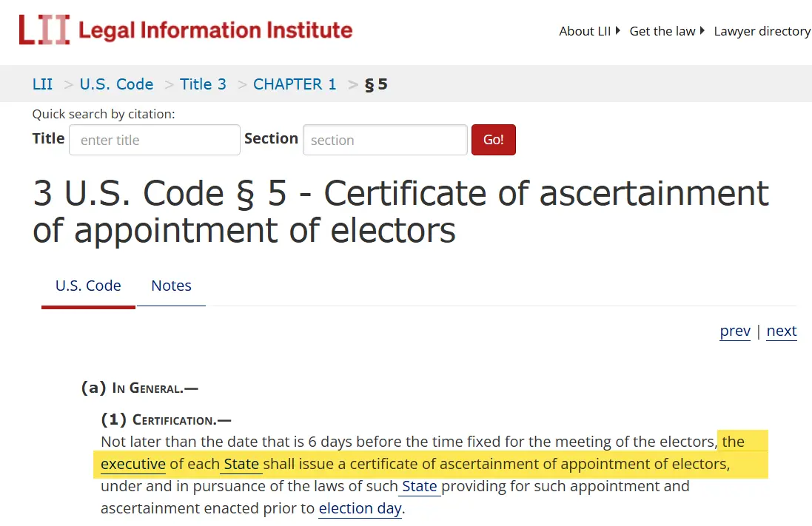Go to the prev section link
Viewport: 812px width, 526px height.
click(735, 331)
